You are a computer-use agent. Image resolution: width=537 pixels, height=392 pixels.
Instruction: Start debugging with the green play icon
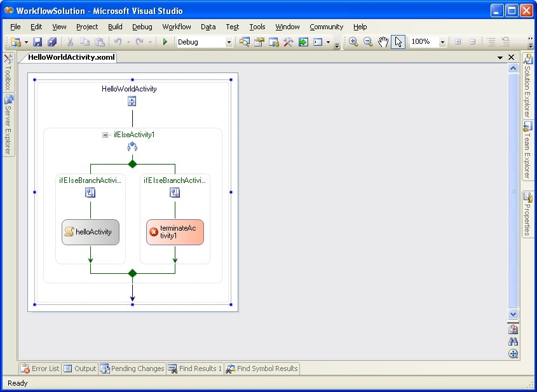[x=165, y=42]
